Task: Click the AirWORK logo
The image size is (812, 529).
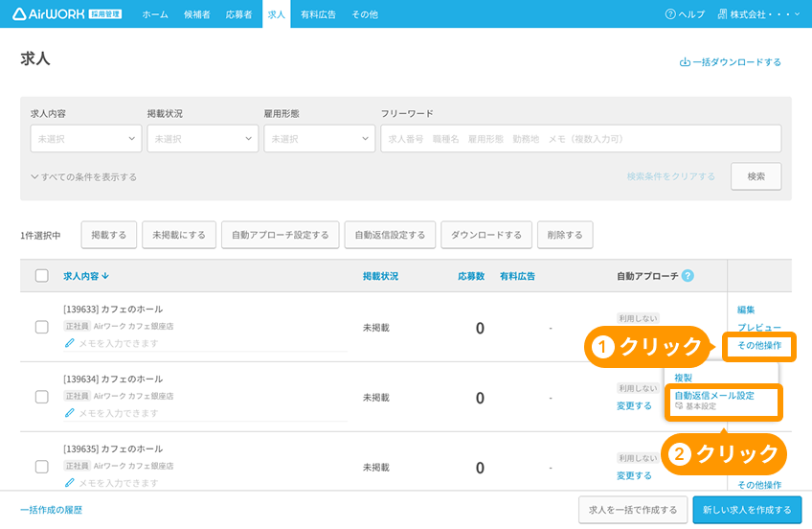Action: coord(67,14)
